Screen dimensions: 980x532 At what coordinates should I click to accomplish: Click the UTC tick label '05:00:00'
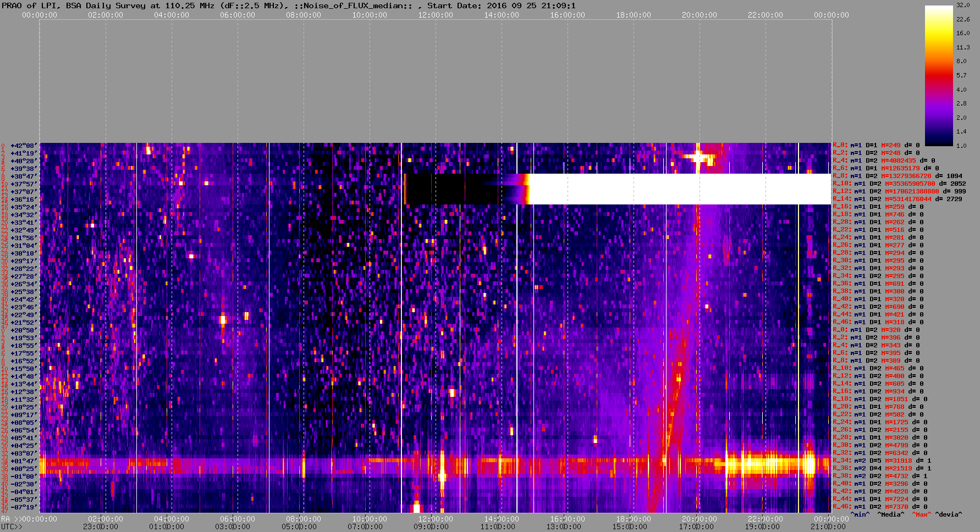299,527
